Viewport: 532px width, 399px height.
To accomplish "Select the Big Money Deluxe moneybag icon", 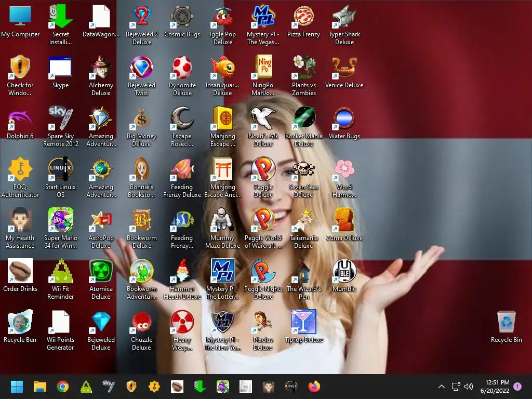I will (x=141, y=118).
